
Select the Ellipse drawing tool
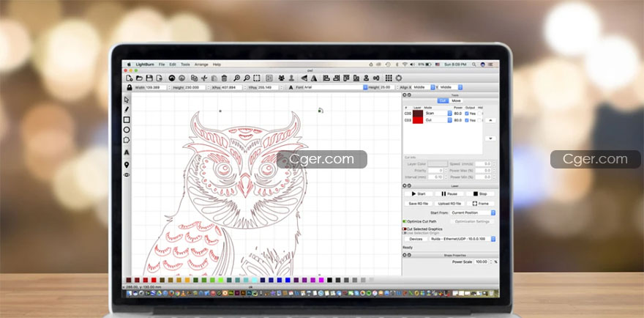point(127,130)
